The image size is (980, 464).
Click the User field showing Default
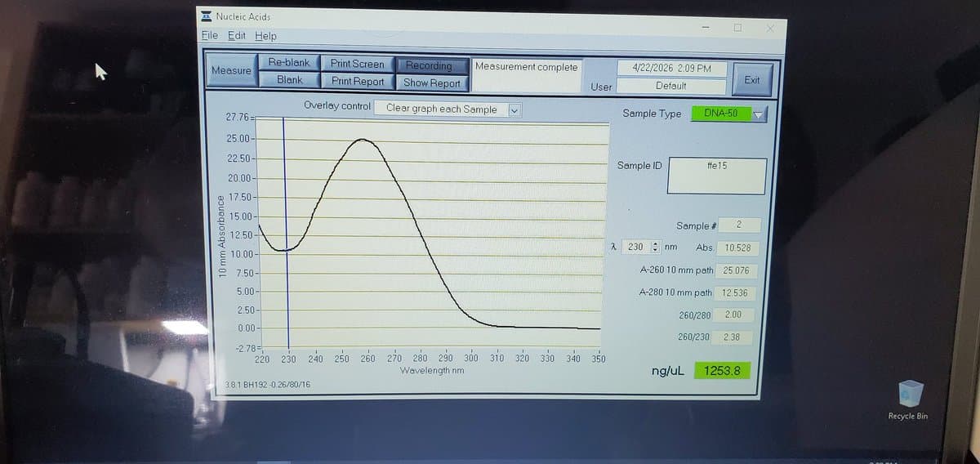click(670, 86)
